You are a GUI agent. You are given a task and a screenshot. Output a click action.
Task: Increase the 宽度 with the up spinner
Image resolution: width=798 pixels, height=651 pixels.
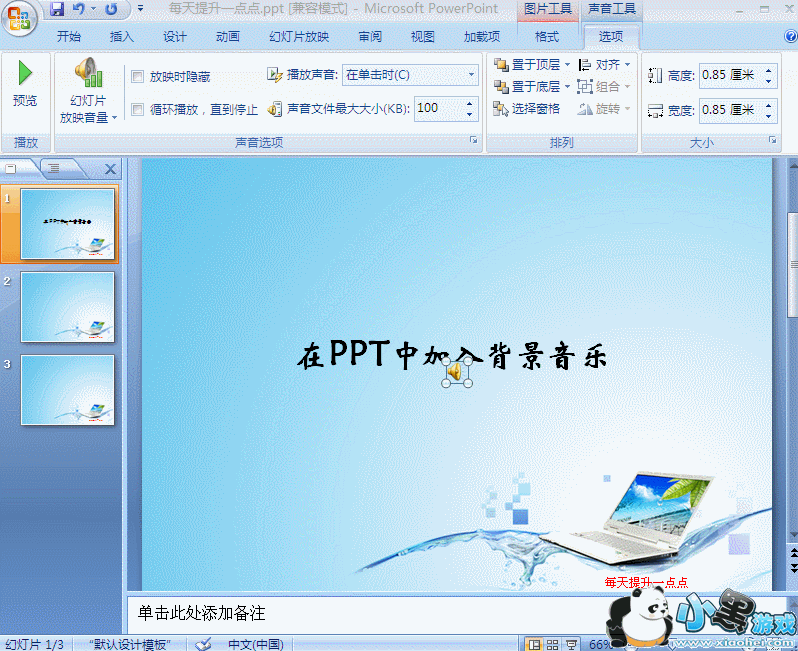pos(768,105)
